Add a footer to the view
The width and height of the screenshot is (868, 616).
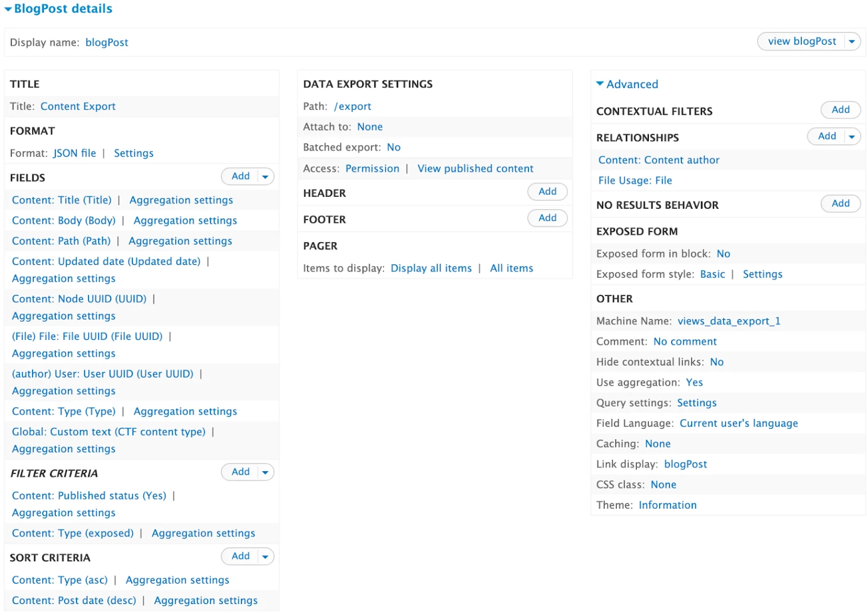tap(547, 218)
